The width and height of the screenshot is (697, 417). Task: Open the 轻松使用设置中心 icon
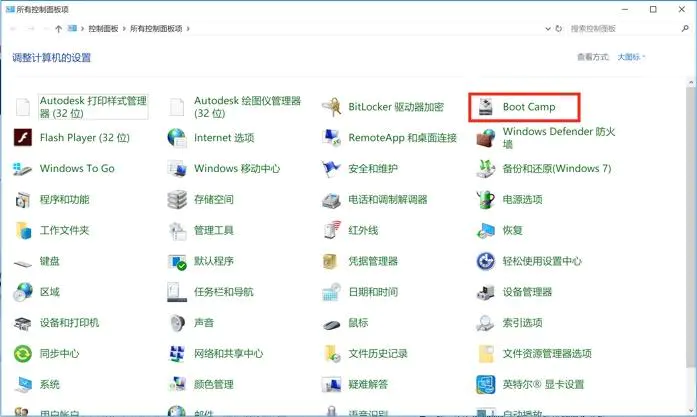point(486,261)
